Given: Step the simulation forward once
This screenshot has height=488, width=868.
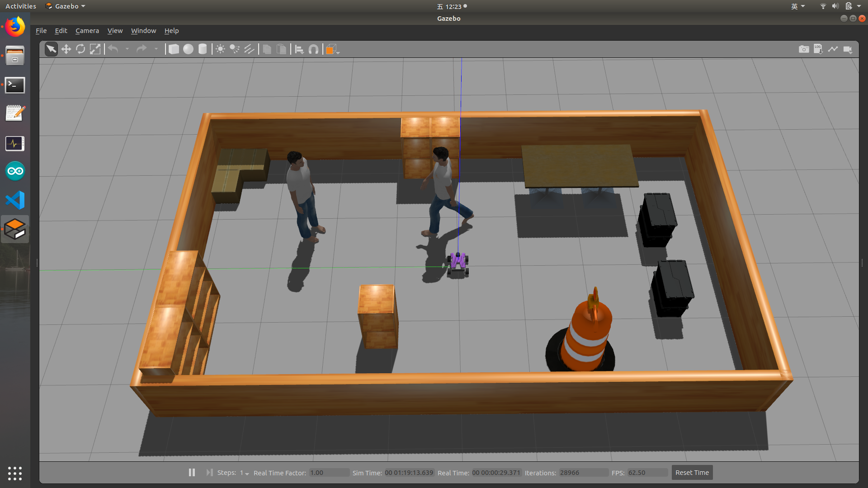Looking at the screenshot, I should click(209, 472).
